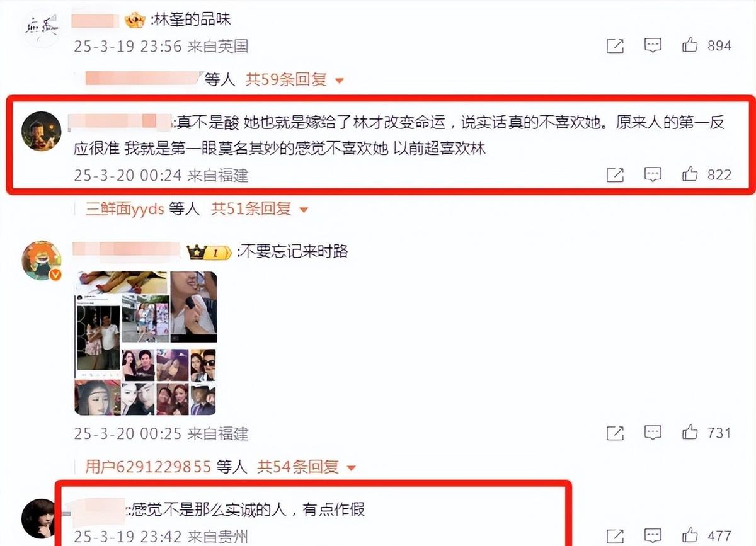
Task: Expand the 共51条回复 replies
Action: [x=260, y=208]
